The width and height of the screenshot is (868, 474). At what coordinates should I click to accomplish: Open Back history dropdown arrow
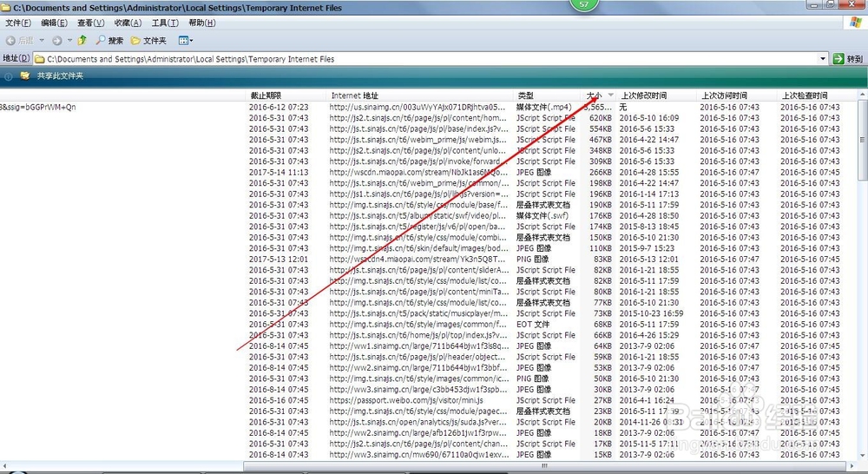[x=42, y=41]
